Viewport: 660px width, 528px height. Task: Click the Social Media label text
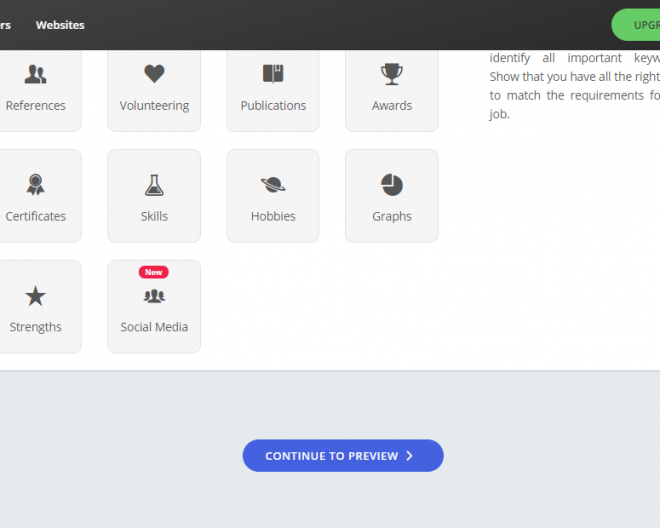click(154, 327)
